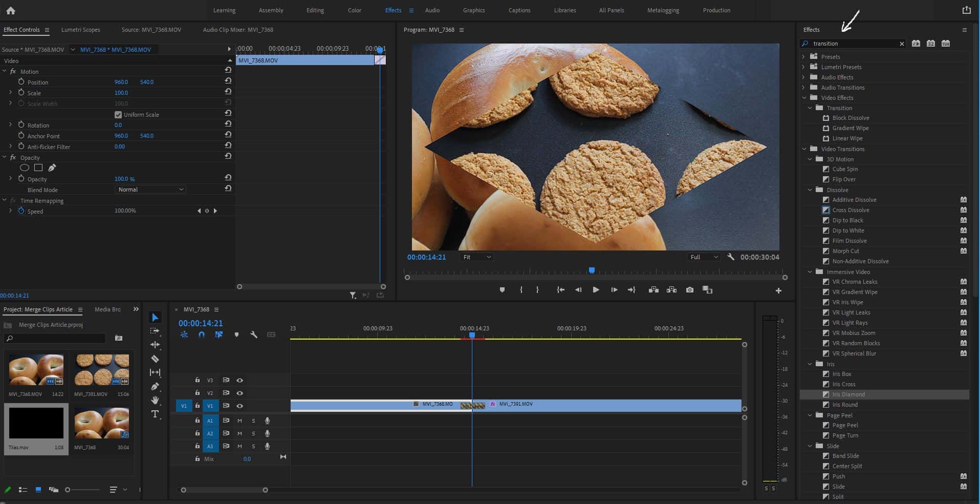The height and width of the screenshot is (504, 980).
Task: Collapse the Dissolve effects folder
Action: point(810,190)
